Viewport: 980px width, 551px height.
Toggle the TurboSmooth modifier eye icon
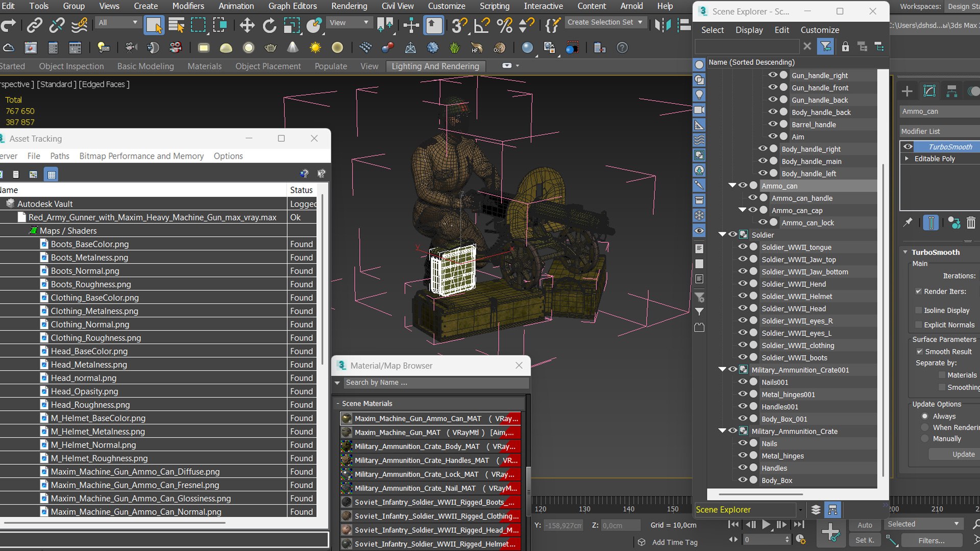pos(908,147)
